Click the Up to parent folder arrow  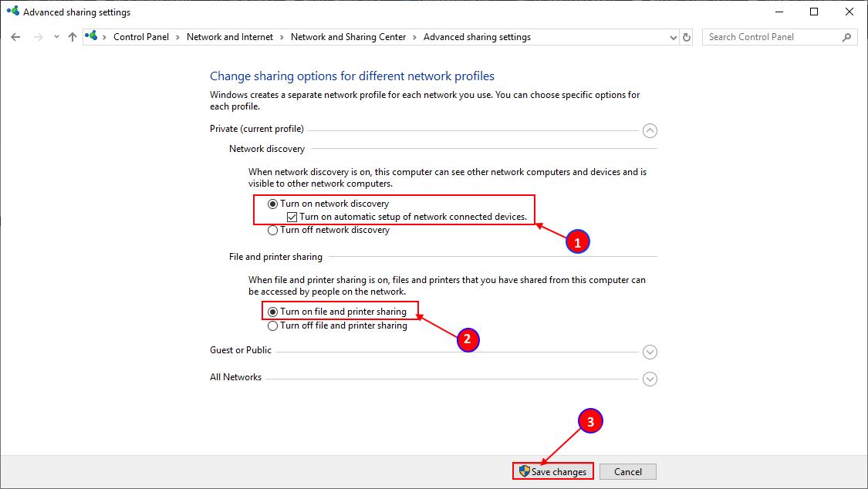pyautogui.click(x=73, y=37)
